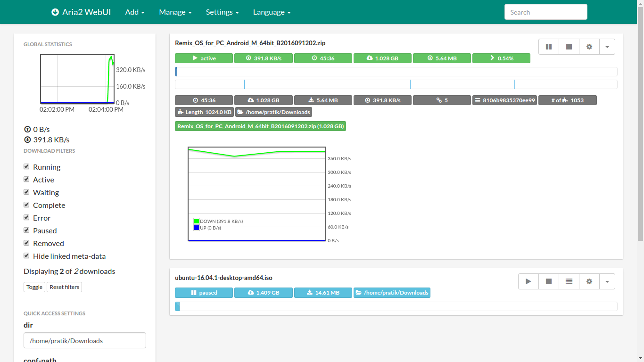
Task: Disable the Paused filter
Action: click(x=26, y=230)
